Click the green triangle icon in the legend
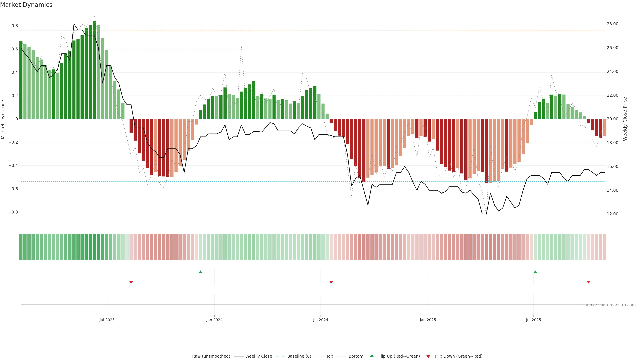The width and height of the screenshot is (644, 362). pyautogui.click(x=372, y=356)
